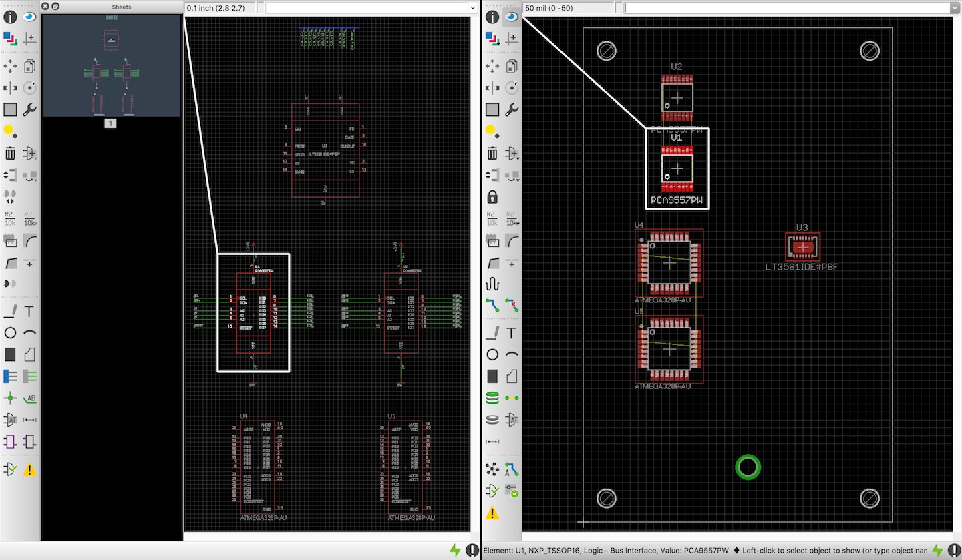Open the Errors warning icon in the board toolbar
The width and height of the screenshot is (962, 560).
tap(492, 513)
